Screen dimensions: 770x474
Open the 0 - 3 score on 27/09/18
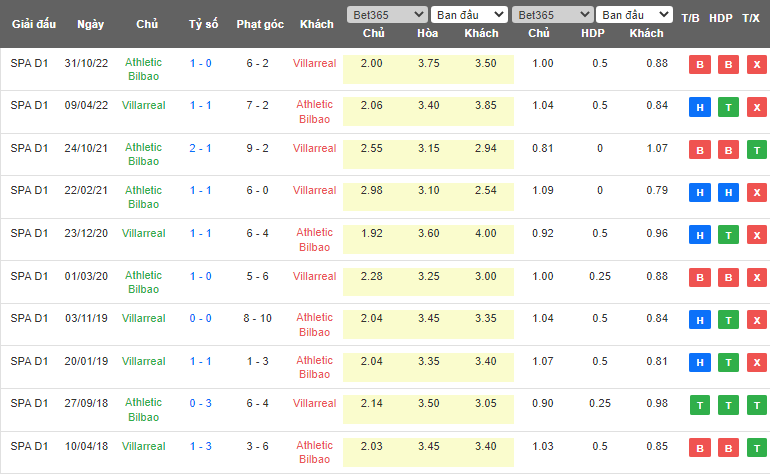pos(201,403)
